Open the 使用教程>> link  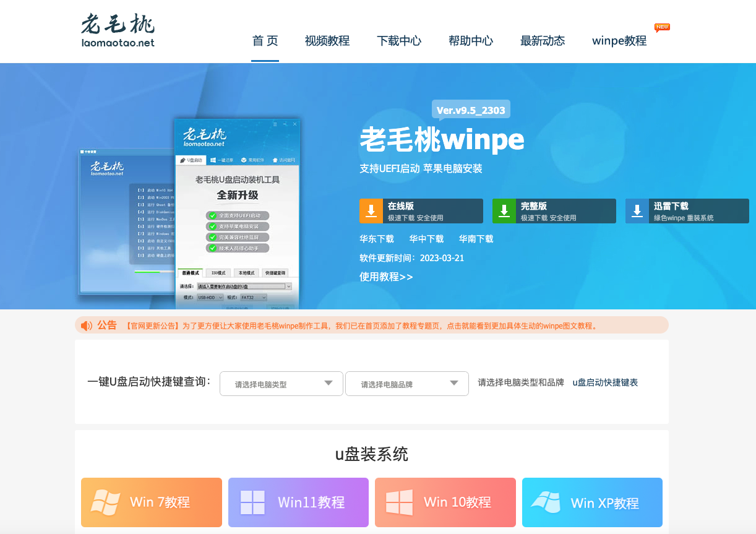[x=386, y=277]
